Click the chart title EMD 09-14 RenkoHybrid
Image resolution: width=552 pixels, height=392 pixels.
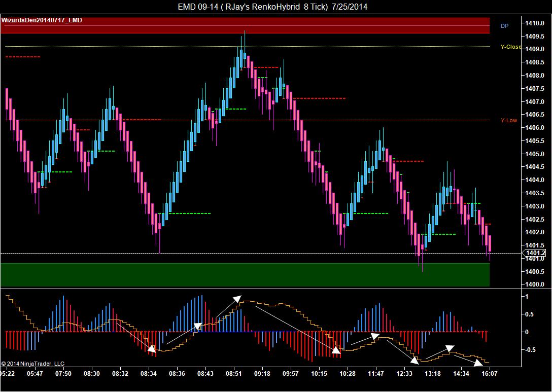(273, 7)
